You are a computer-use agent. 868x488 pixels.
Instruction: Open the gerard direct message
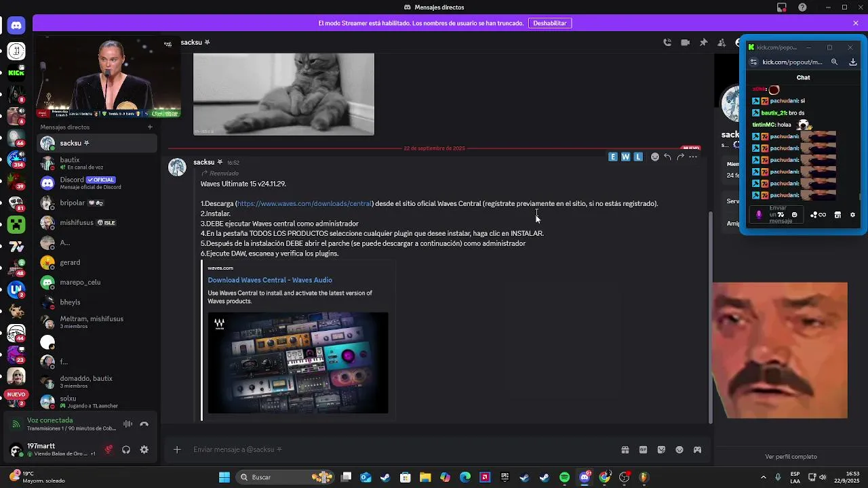point(98,262)
